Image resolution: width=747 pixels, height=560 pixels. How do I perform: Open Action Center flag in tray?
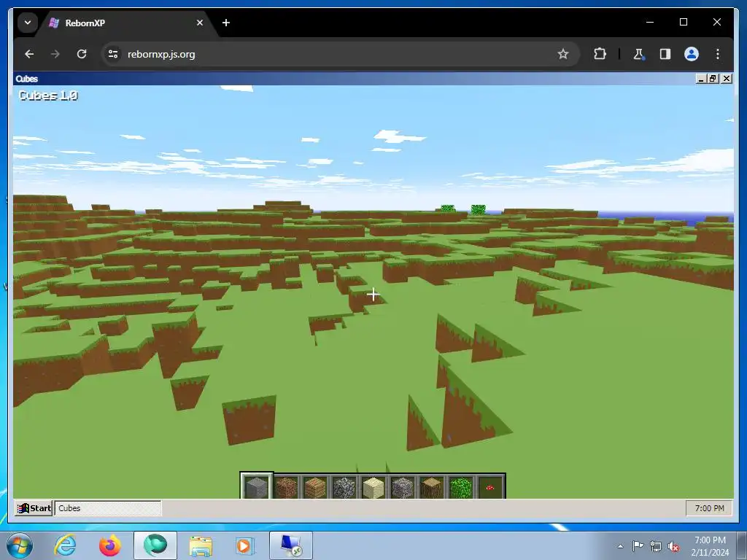(x=638, y=546)
